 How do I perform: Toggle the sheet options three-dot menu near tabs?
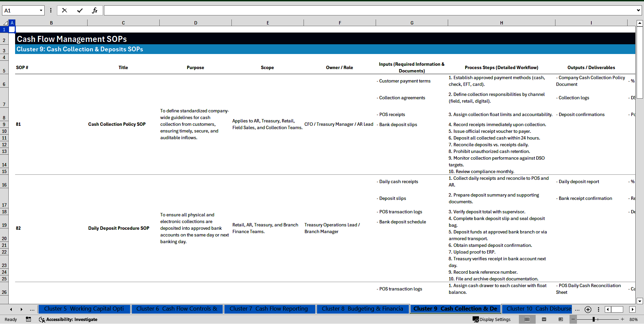point(599,310)
